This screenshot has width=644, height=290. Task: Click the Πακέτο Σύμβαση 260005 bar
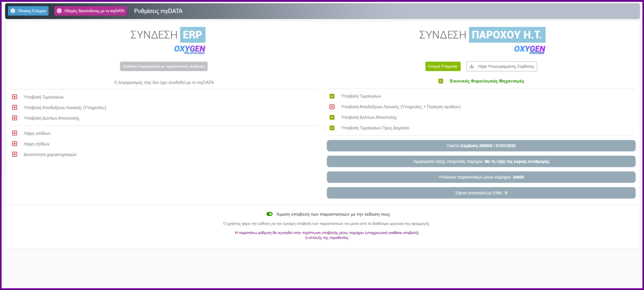pyautogui.click(x=481, y=146)
